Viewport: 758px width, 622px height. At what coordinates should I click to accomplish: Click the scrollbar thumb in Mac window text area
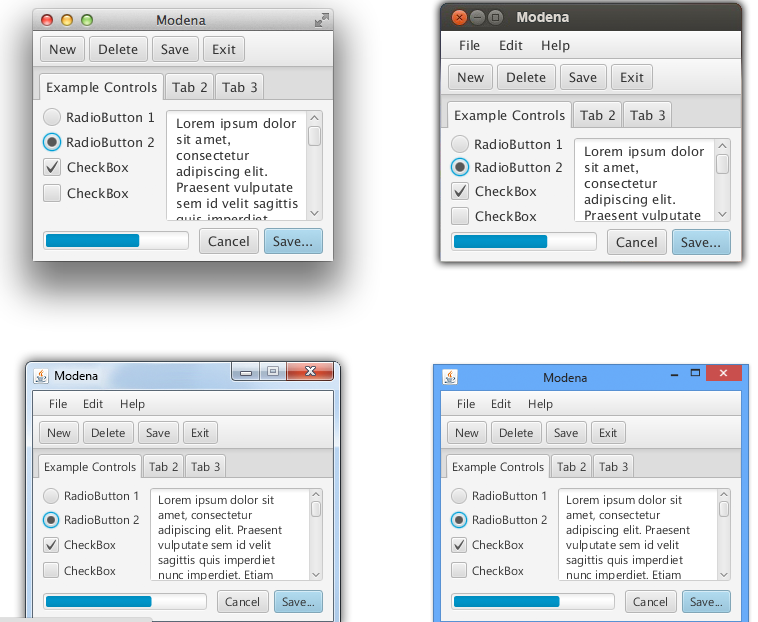315,136
